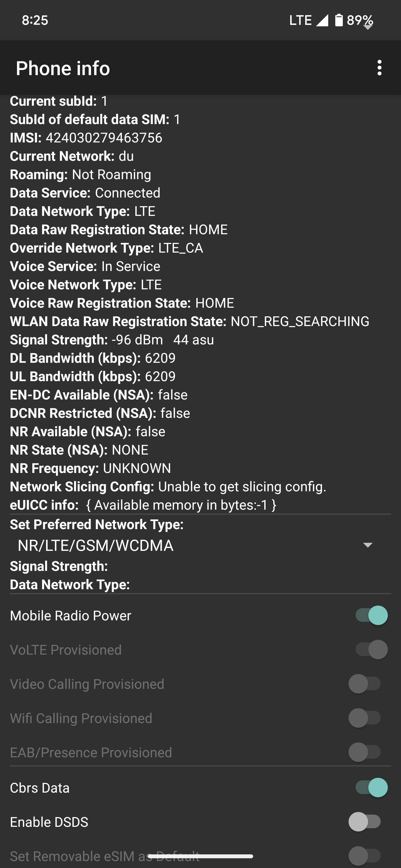Toggle EAB/Presence Provisioned switch
The height and width of the screenshot is (868, 401).
point(365,752)
